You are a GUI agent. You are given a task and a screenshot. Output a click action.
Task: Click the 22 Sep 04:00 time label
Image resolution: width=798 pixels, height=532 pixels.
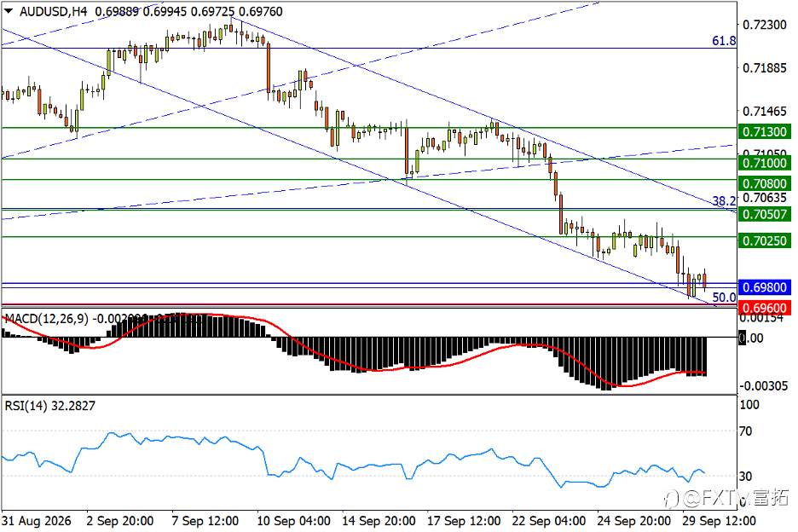tap(549, 521)
